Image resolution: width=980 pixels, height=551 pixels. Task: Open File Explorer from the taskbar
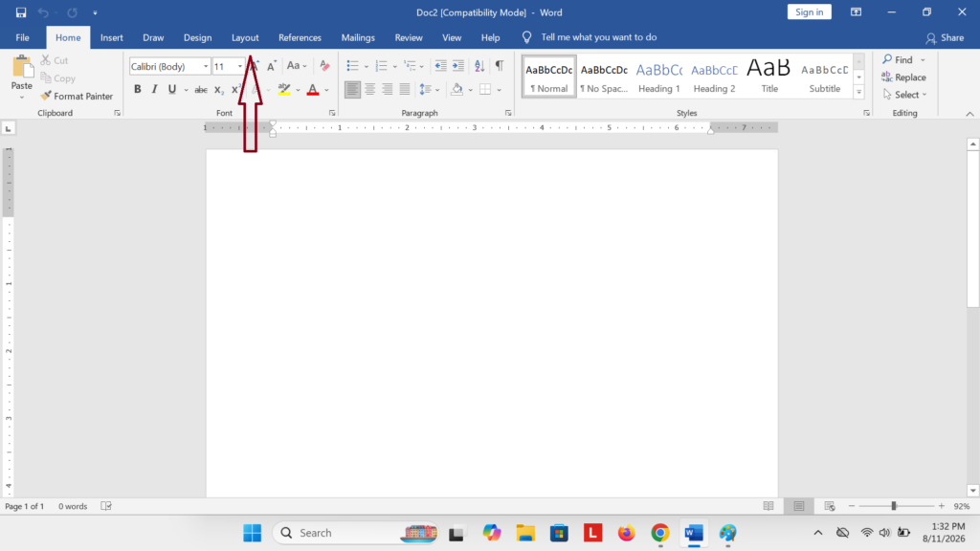525,533
